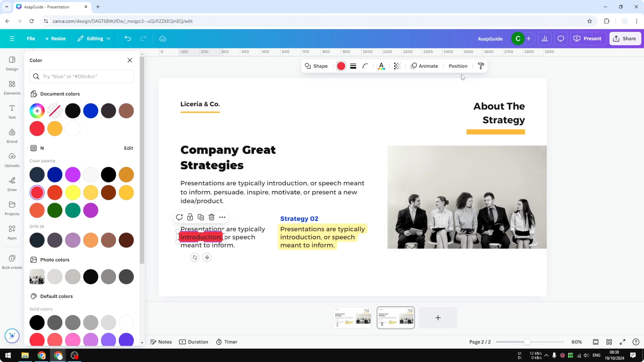The height and width of the screenshot is (362, 644).
Task: Open the Shape selector dropdown
Action: pos(316,66)
